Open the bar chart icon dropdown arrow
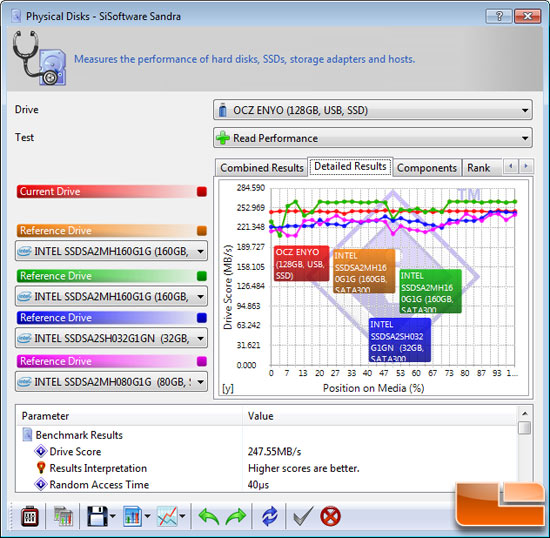This screenshot has height=538, width=550. tap(147, 516)
